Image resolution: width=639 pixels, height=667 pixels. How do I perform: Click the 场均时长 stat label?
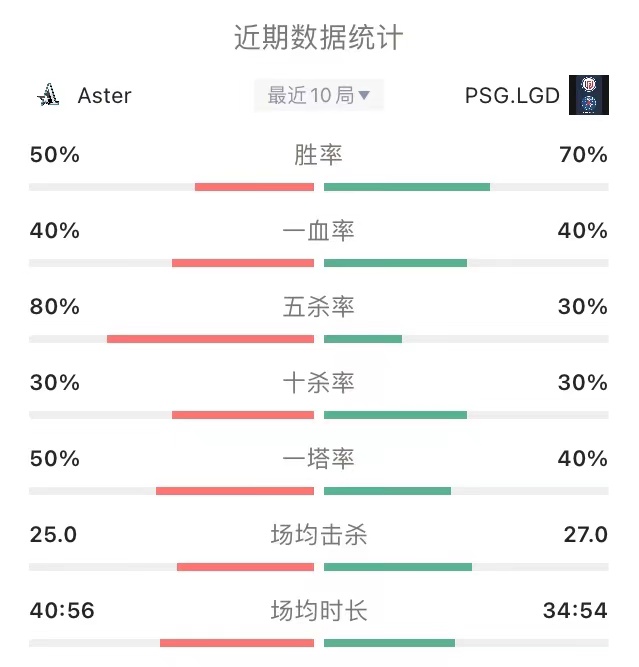click(319, 611)
